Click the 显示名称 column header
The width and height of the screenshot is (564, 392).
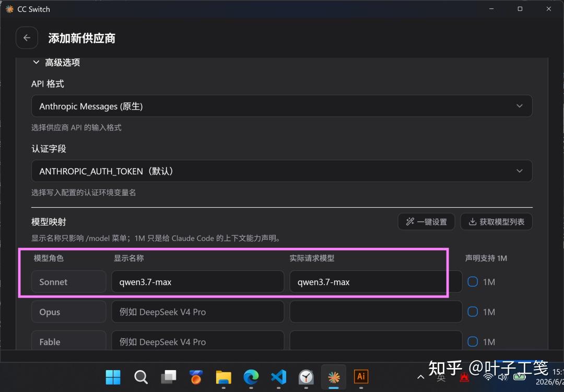[129, 258]
